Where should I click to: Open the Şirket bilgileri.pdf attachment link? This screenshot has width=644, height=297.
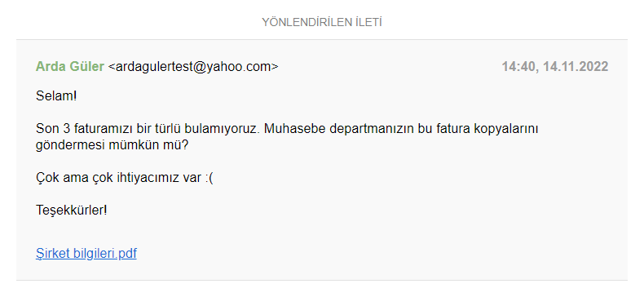(86, 254)
